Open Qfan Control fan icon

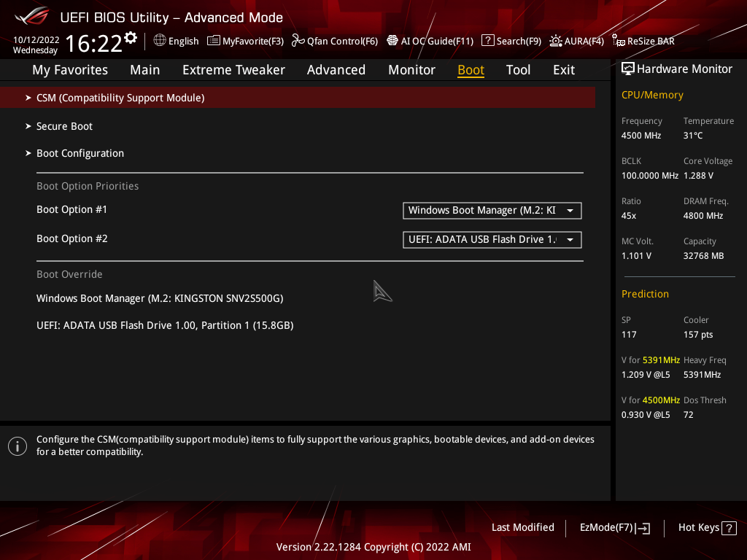tap(298, 41)
